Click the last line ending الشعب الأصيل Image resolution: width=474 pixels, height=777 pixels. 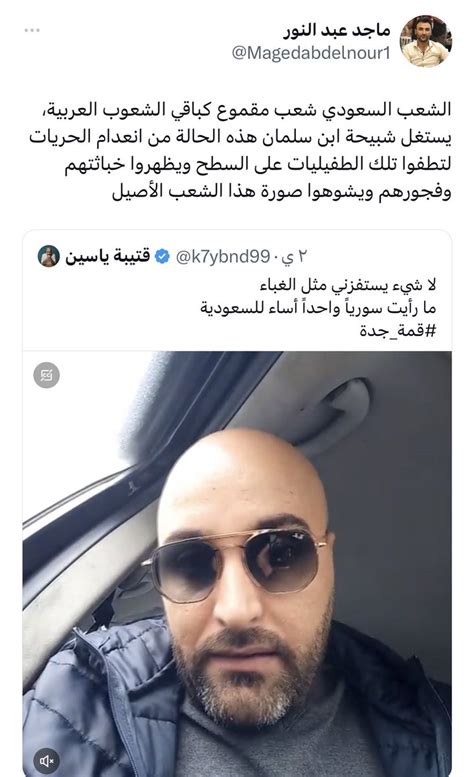(x=281, y=192)
